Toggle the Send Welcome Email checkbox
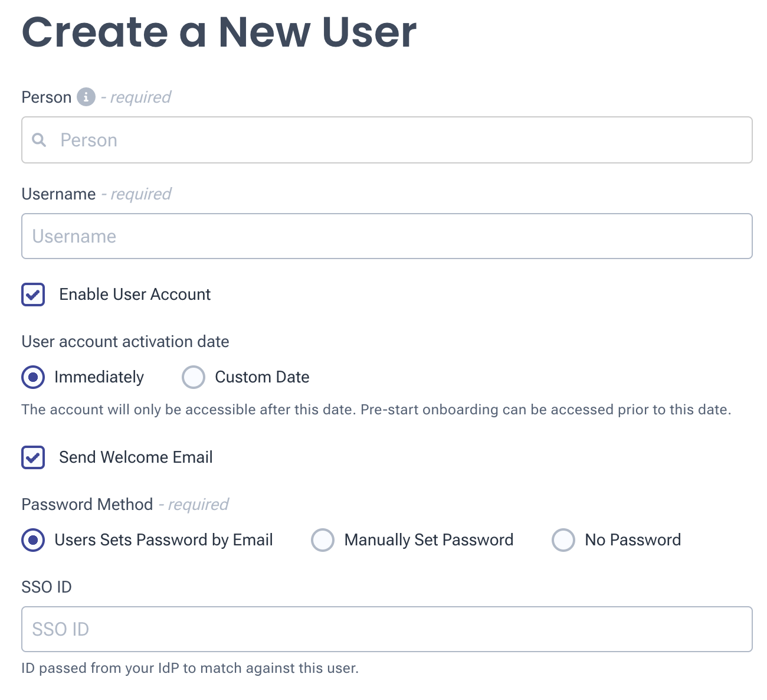Viewport: 767px width, 700px height. (x=33, y=457)
